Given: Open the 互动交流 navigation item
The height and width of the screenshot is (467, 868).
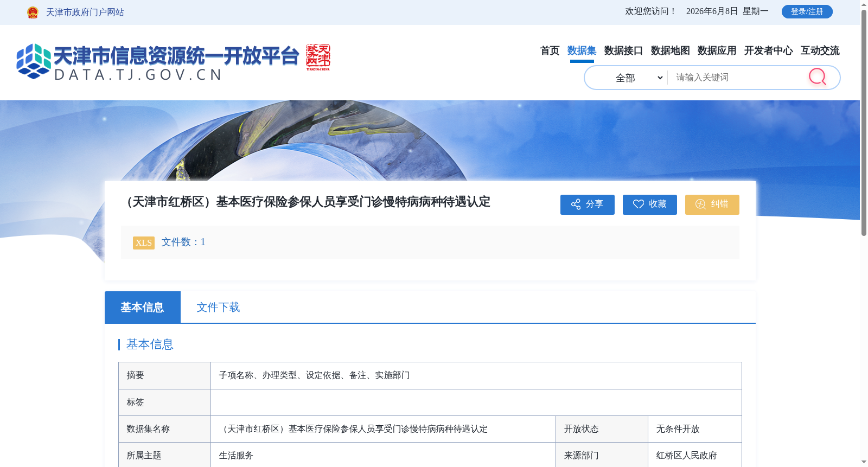Looking at the screenshot, I should [820, 50].
